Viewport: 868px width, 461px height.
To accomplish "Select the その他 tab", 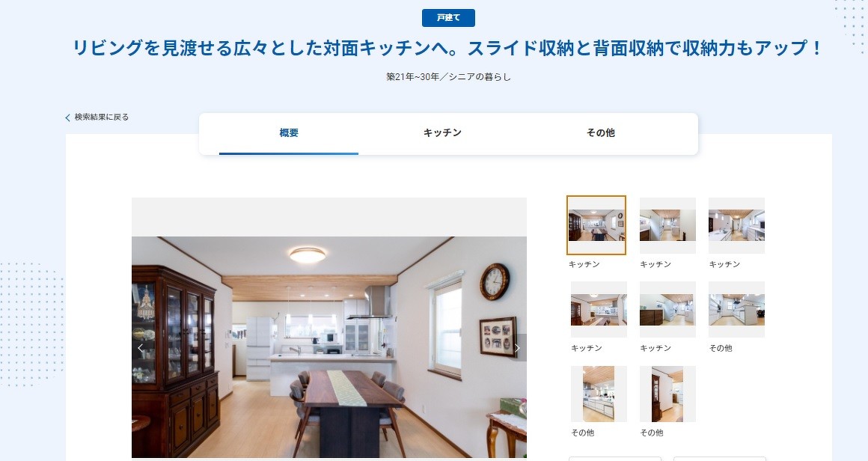I will click(601, 132).
